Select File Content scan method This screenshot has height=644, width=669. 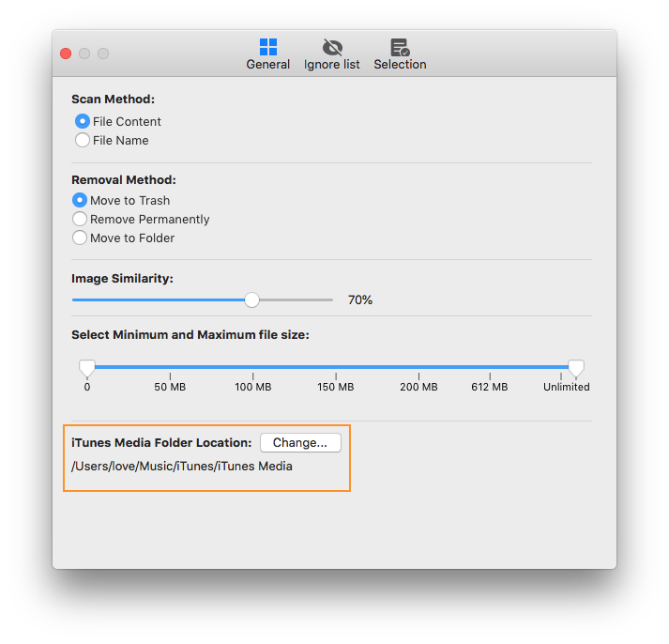[83, 121]
